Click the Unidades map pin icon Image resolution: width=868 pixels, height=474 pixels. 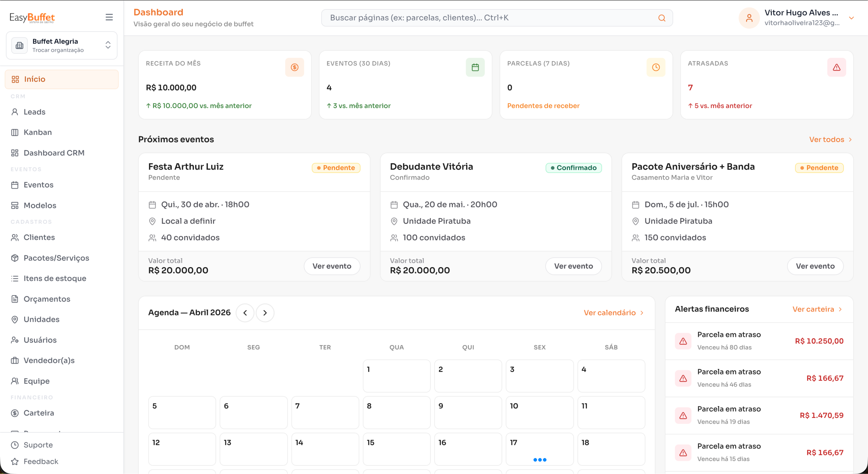(x=15, y=320)
